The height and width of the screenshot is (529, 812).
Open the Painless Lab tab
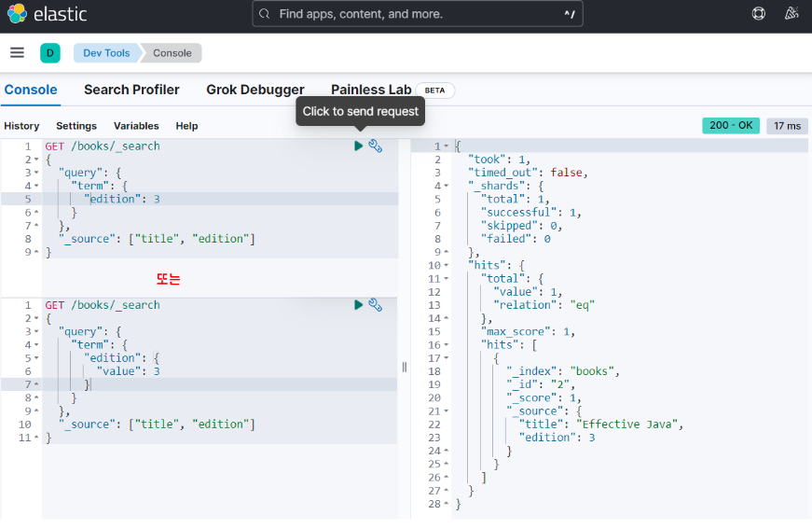[371, 90]
